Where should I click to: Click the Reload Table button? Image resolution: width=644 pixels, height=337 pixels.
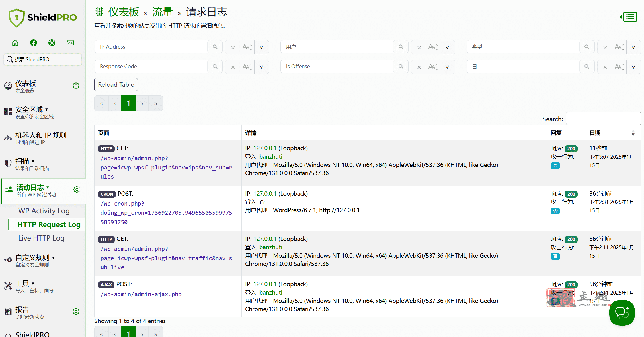[x=116, y=84]
